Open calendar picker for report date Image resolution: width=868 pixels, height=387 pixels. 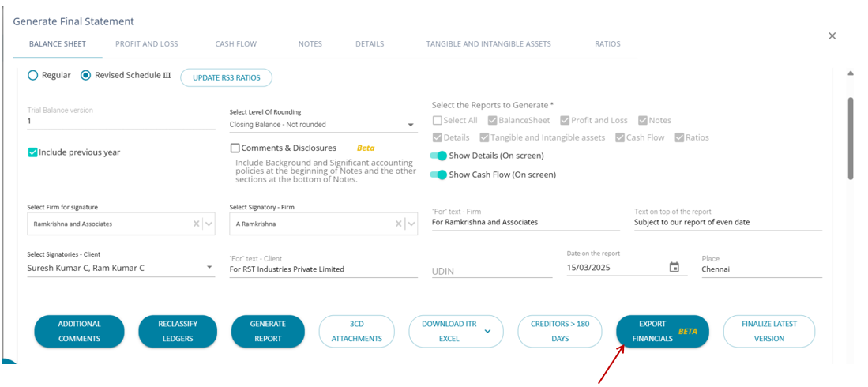pyautogui.click(x=674, y=268)
